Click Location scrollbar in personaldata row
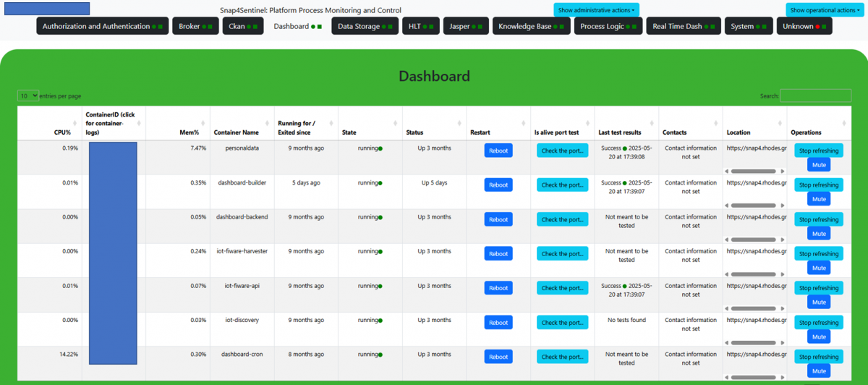This screenshot has width=868, height=385. click(753, 172)
